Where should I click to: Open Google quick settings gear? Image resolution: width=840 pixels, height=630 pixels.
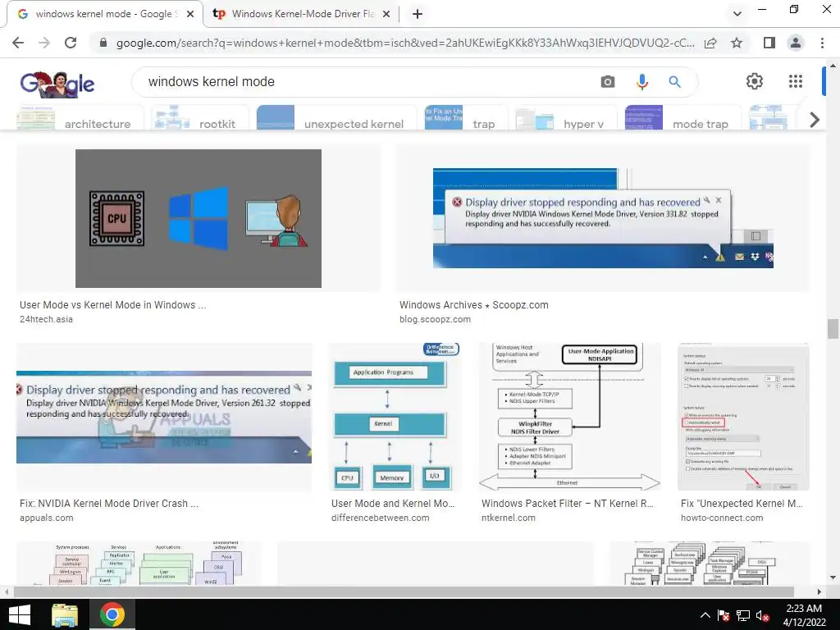[x=755, y=81]
